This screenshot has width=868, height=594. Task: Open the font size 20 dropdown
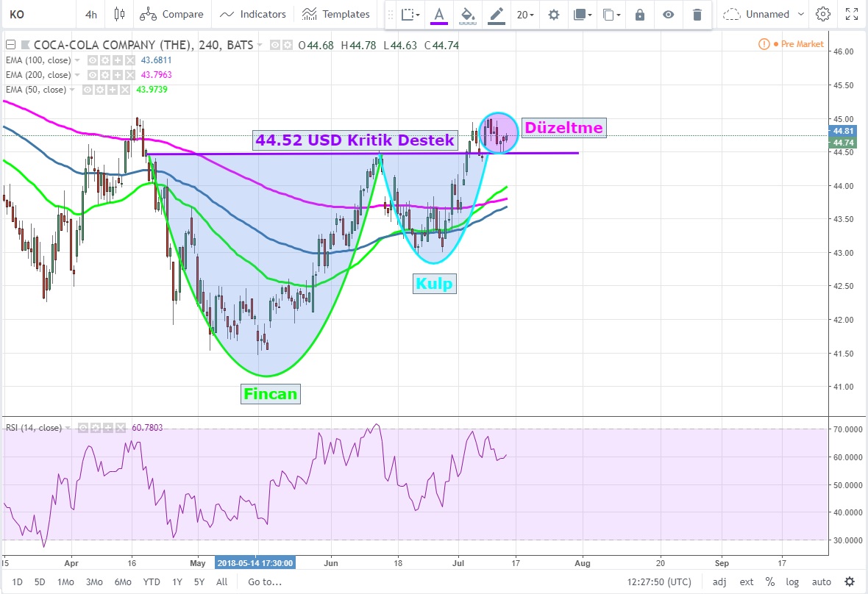[525, 15]
